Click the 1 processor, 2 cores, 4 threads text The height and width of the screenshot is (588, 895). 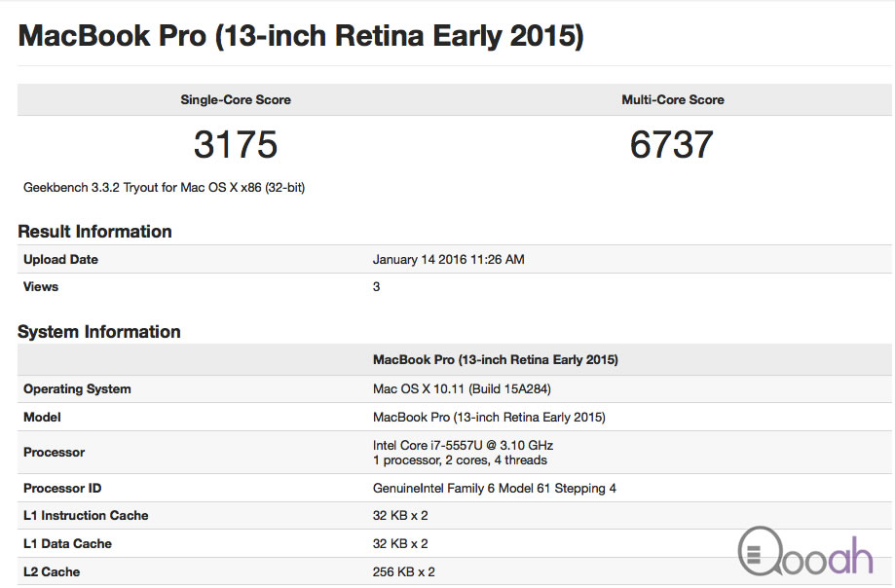click(x=460, y=460)
